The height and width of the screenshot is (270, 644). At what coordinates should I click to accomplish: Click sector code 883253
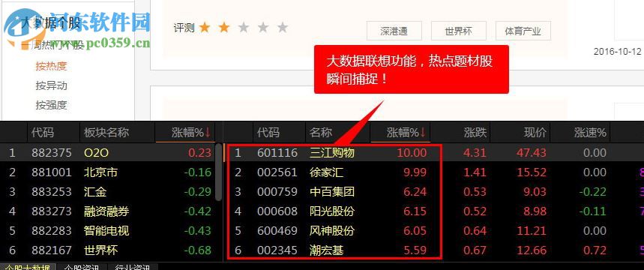click(x=51, y=191)
